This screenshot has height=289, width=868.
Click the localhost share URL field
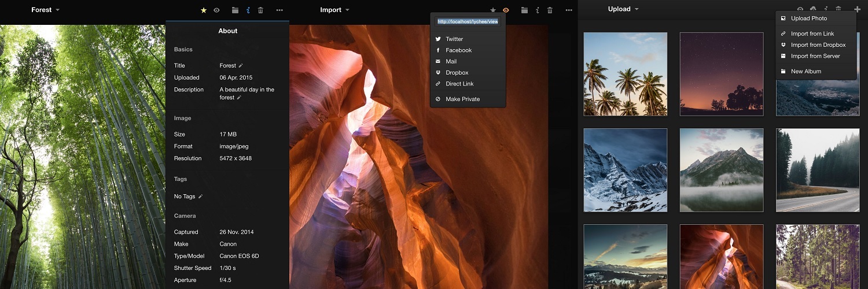coord(468,21)
